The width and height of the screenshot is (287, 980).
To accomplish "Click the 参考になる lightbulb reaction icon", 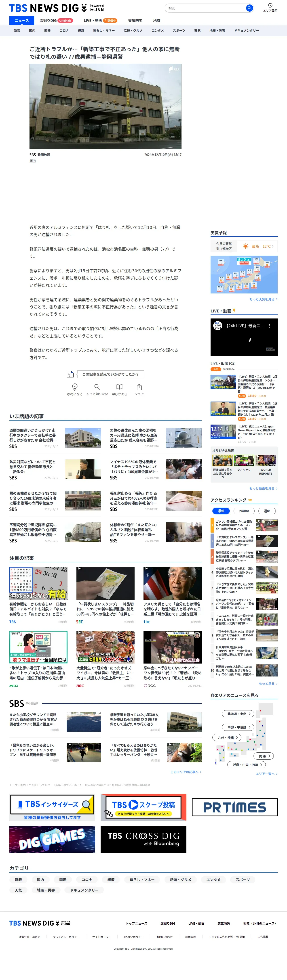I will tap(75, 387).
